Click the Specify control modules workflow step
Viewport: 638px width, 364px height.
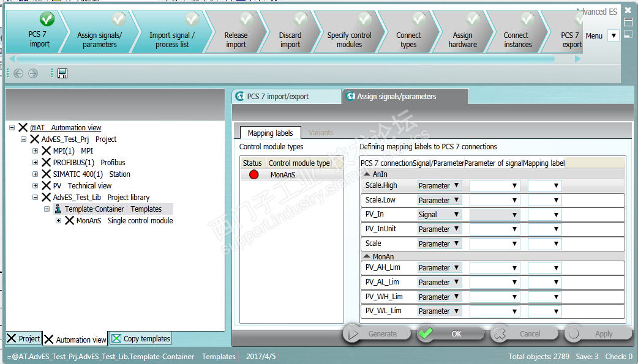349,32
